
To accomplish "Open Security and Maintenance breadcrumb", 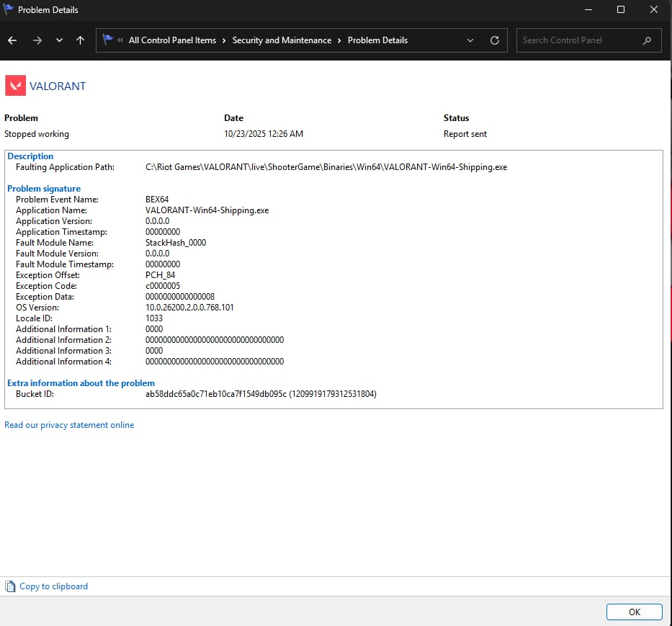I will (282, 40).
